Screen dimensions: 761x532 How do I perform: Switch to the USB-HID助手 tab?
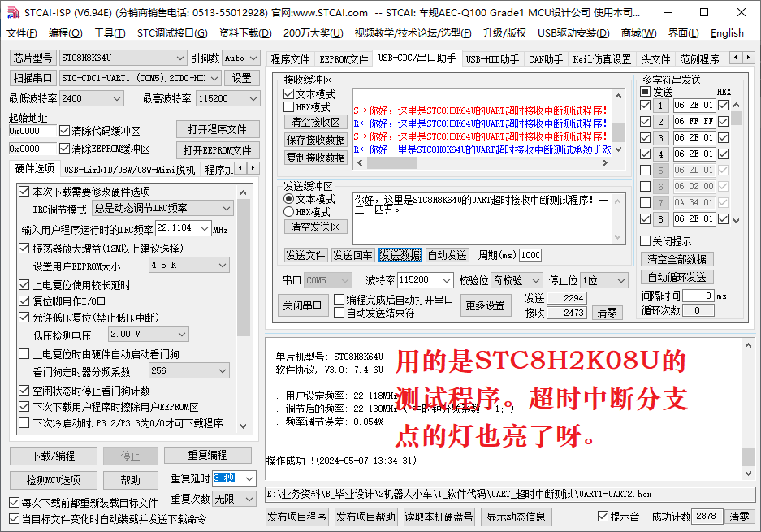(x=492, y=59)
